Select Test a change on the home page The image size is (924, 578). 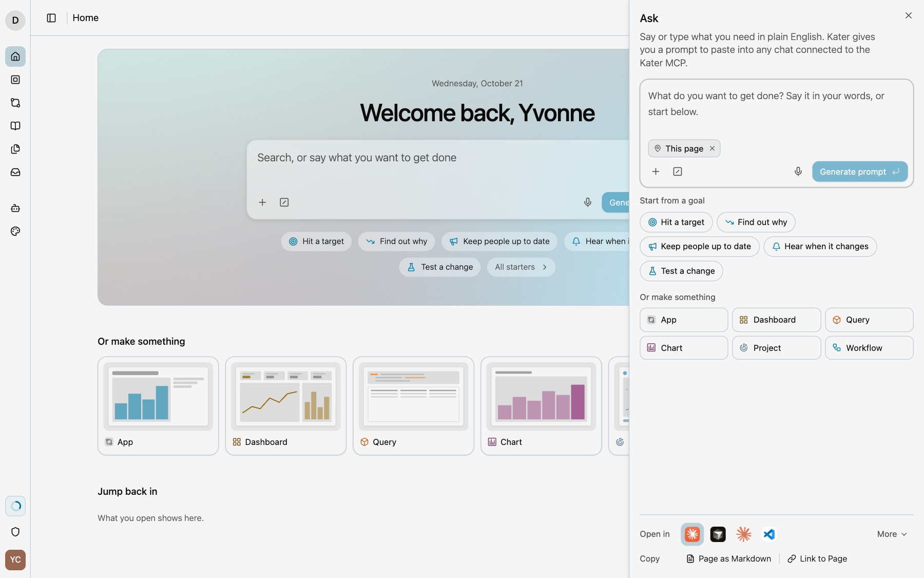click(440, 267)
